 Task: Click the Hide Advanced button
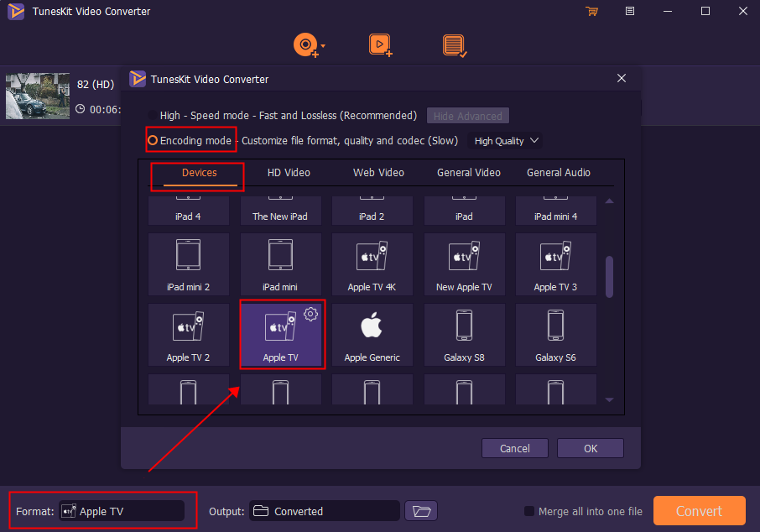(468, 116)
